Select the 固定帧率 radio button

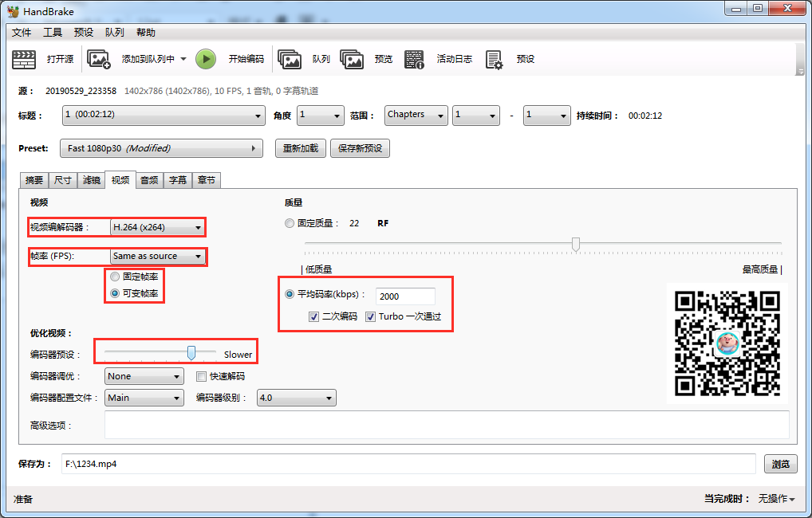(115, 277)
